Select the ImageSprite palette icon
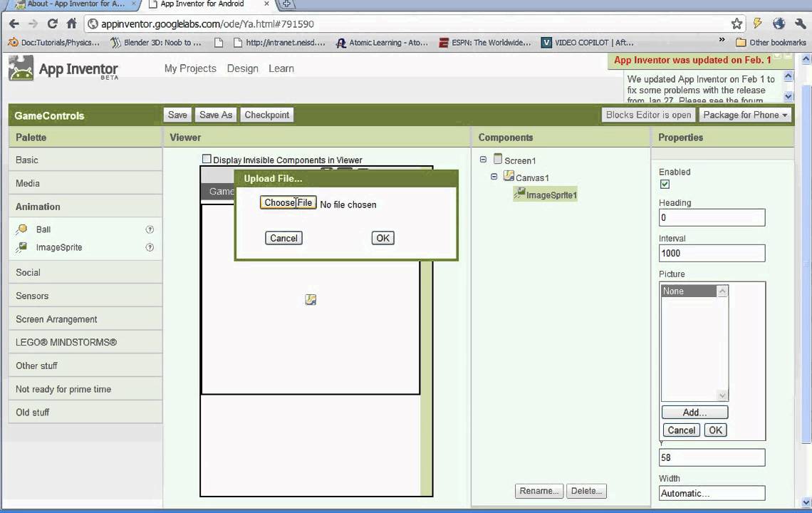The height and width of the screenshot is (513, 812). coord(22,247)
